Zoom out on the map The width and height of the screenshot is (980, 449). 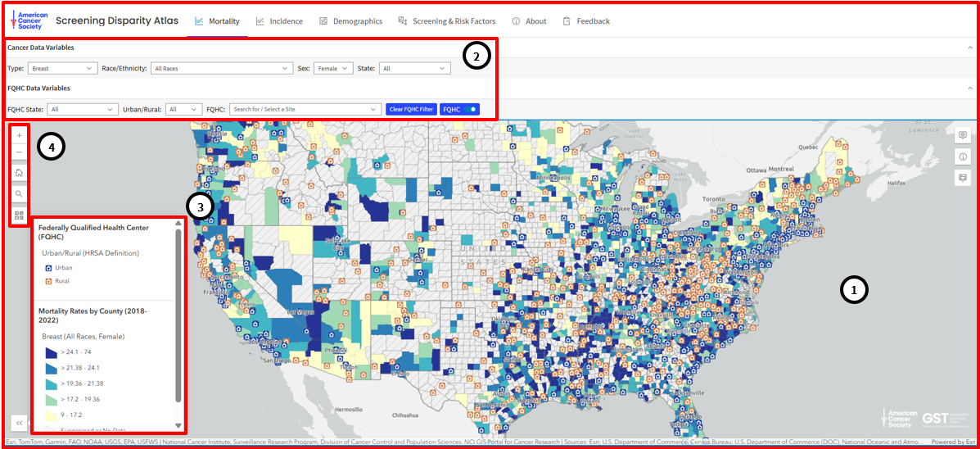tap(20, 152)
